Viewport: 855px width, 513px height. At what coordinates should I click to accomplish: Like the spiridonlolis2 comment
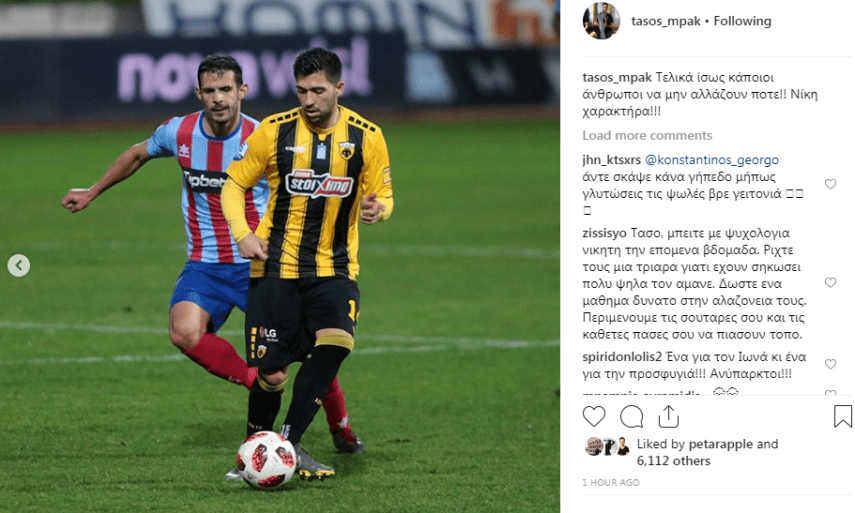[x=830, y=364]
